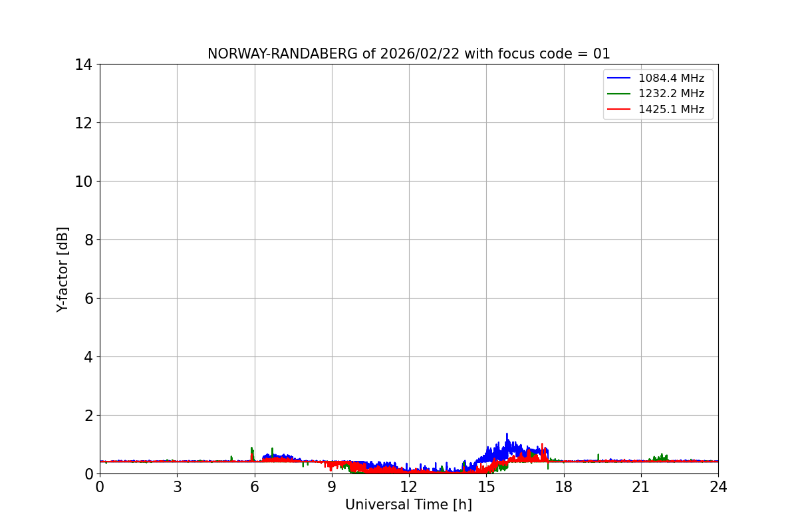Click the red line sample in legend
This screenshot has width=798, height=532.
pyautogui.click(x=619, y=110)
